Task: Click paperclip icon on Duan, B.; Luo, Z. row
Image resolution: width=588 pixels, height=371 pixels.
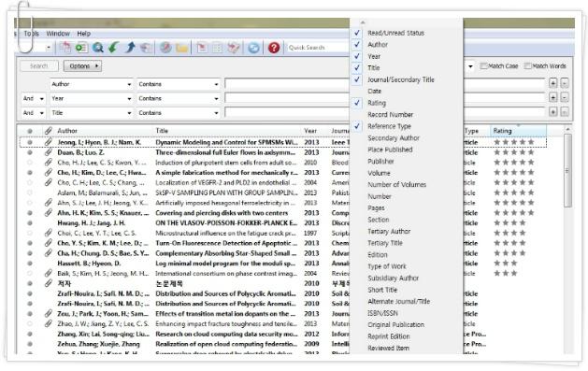Action: 48,152
